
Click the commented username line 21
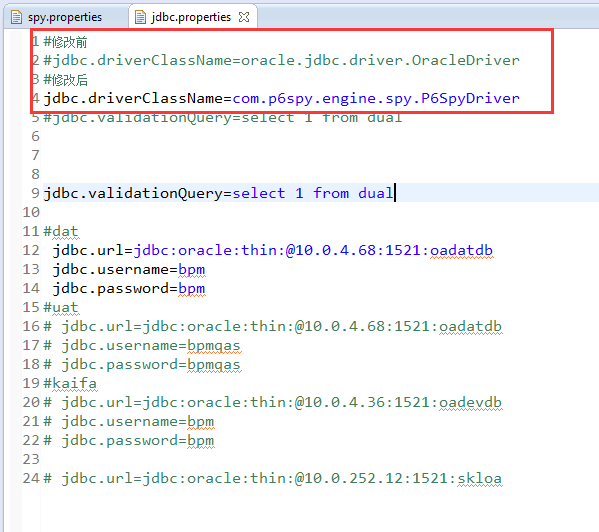point(129,422)
